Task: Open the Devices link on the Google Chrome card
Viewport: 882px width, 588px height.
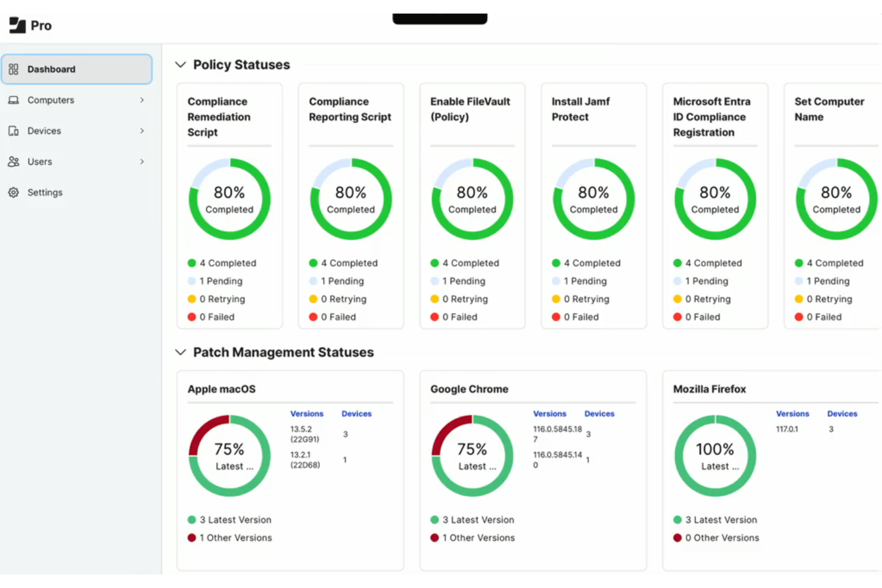Action: pyautogui.click(x=599, y=413)
